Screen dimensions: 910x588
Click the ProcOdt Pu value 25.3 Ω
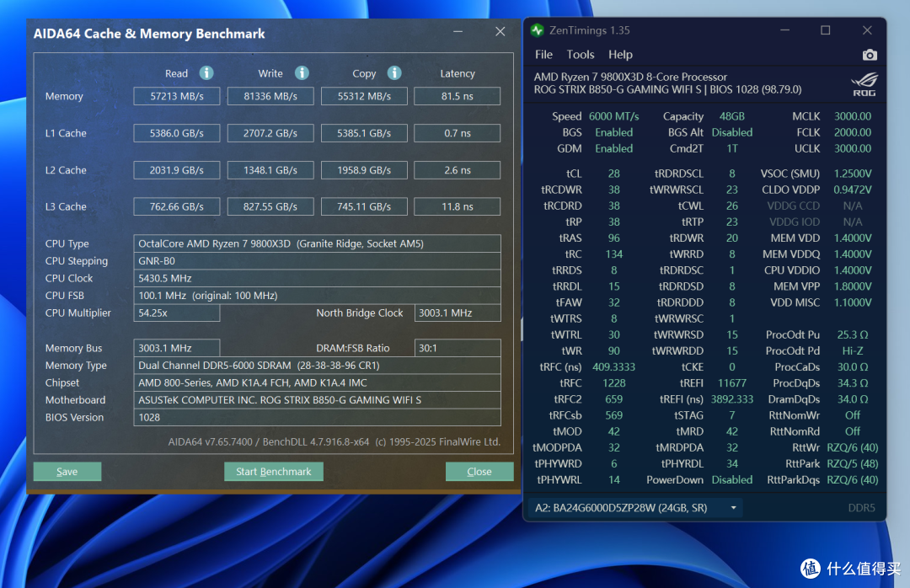[x=853, y=335]
